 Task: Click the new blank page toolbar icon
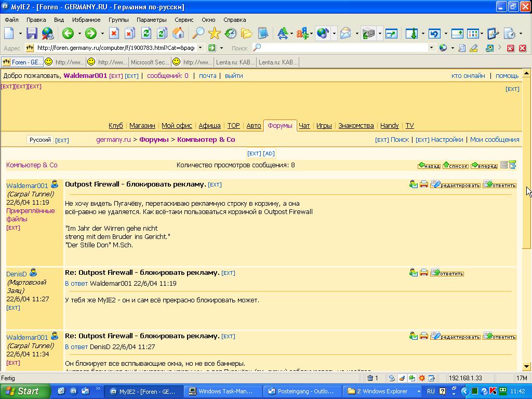(9, 33)
